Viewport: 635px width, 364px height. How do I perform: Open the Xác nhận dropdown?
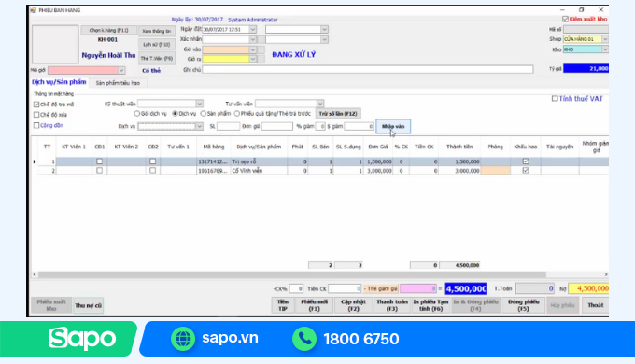253,39
